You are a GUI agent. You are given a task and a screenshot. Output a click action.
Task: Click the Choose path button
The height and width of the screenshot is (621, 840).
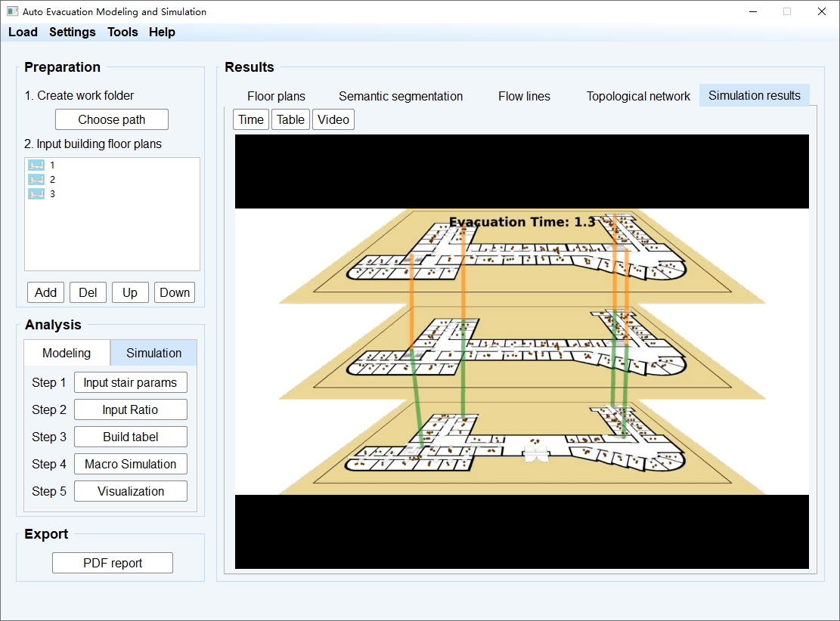click(x=112, y=119)
